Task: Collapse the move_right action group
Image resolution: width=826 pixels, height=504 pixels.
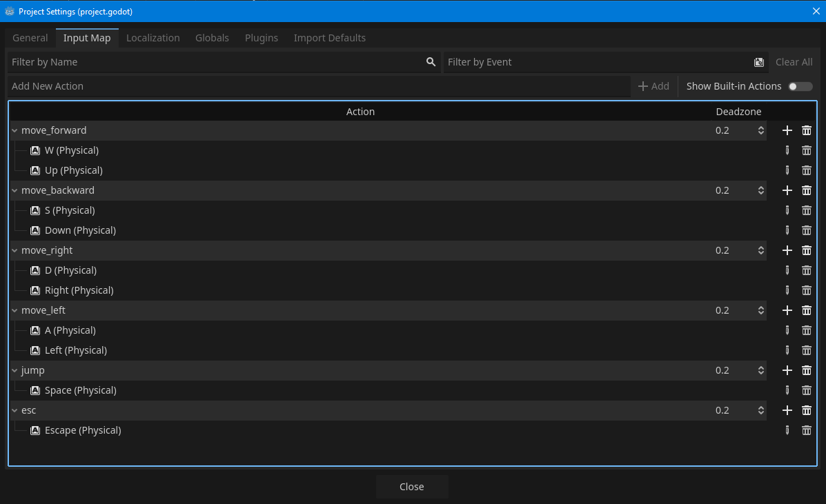Action: pyautogui.click(x=14, y=250)
